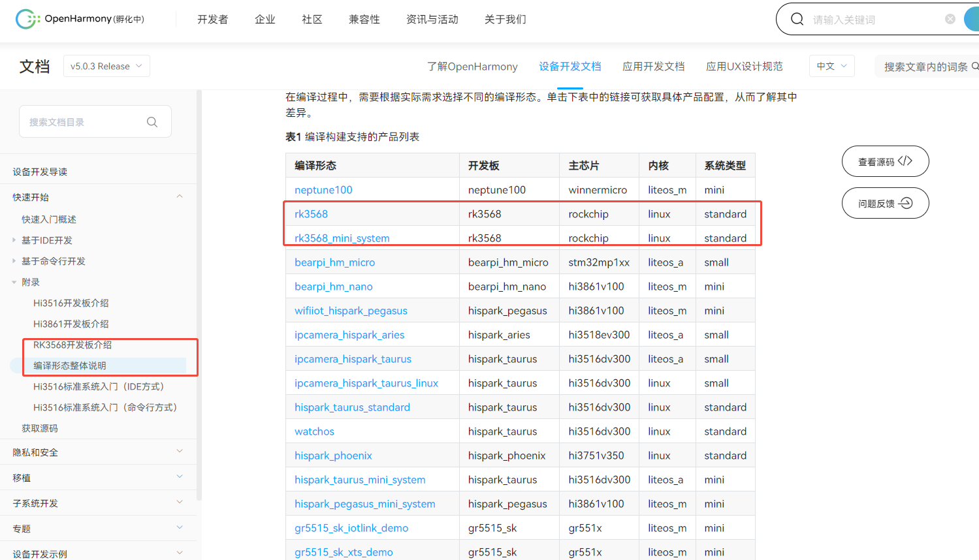The height and width of the screenshot is (560, 979).
Task: Open 快速入门概述 in the sidebar
Action: tap(49, 219)
